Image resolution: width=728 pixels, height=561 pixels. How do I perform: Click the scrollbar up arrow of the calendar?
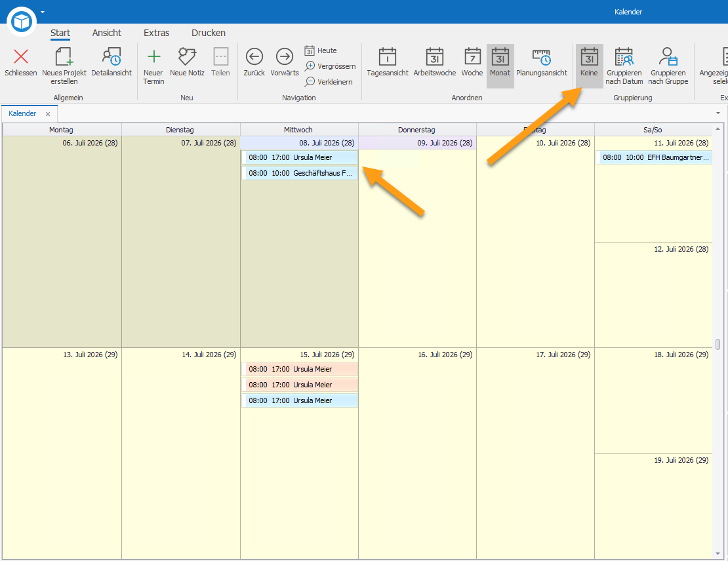718,128
